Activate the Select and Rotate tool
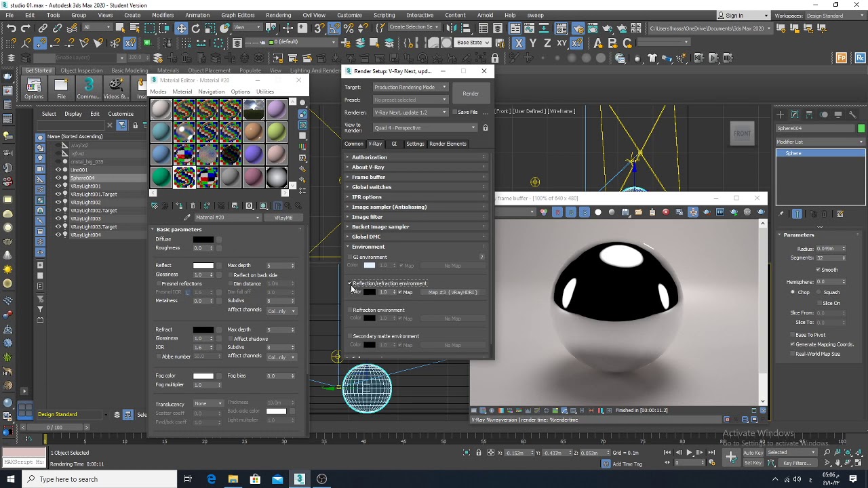Screen dimensions: 868x488 [x=196, y=28]
